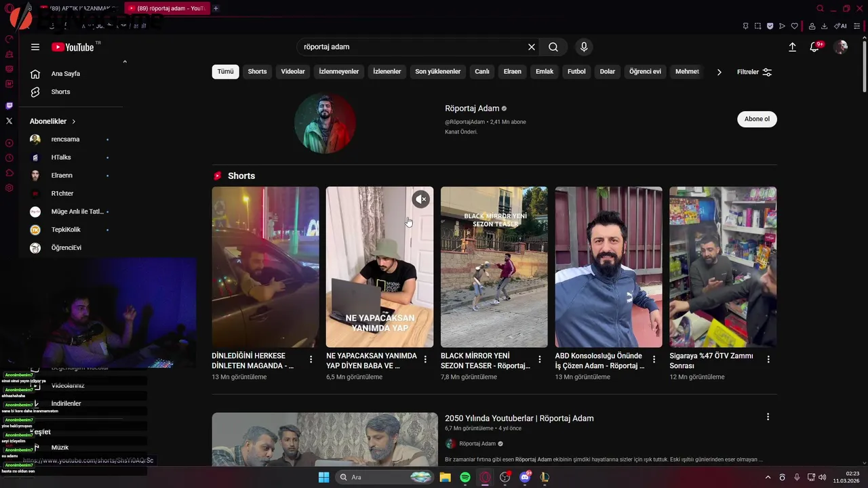Select the İzlenenler filter chip
The height and width of the screenshot is (488, 868).
[x=387, y=71]
